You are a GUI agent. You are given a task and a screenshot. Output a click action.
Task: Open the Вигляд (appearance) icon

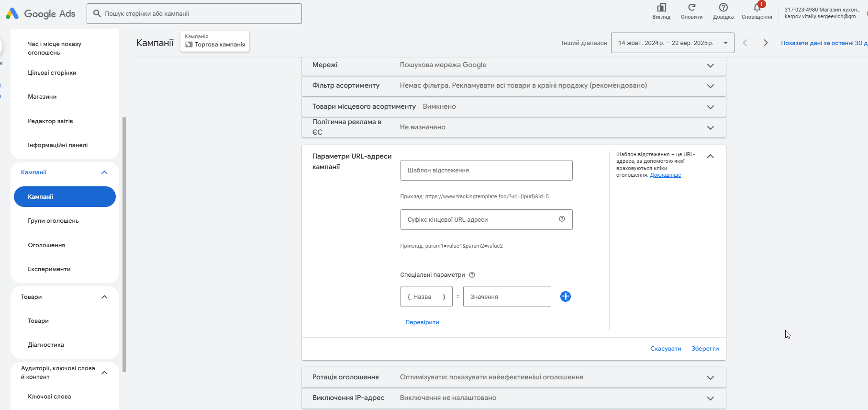pos(661,8)
